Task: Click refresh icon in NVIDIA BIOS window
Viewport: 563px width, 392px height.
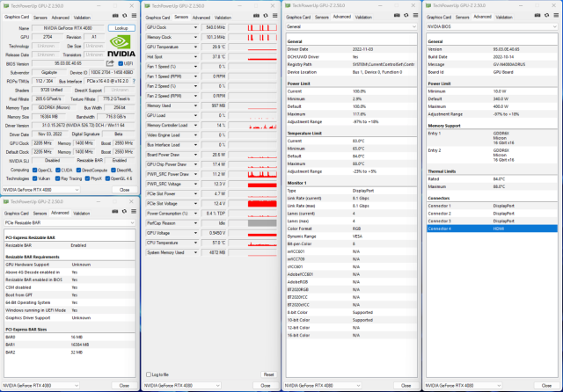Action: (x=547, y=16)
